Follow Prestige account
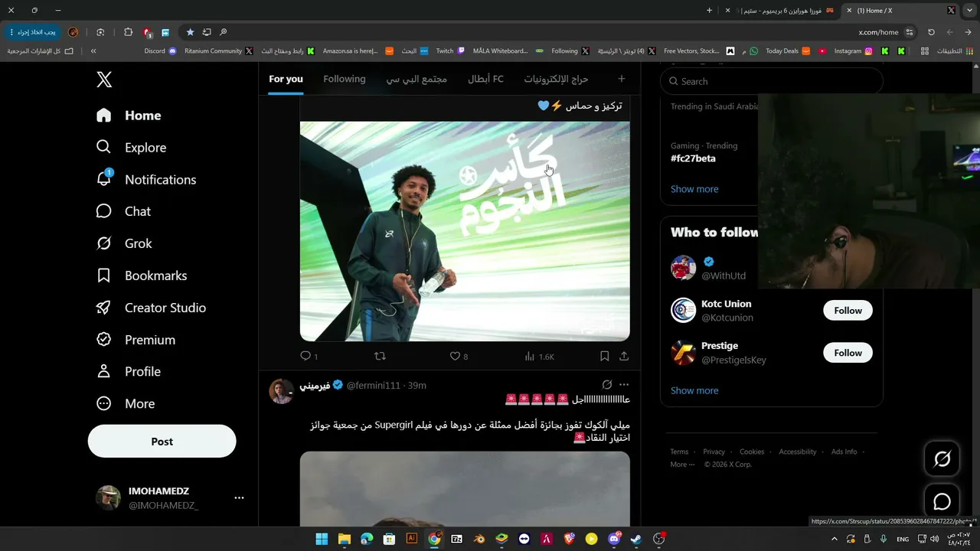Viewport: 980px width, 551px height. (848, 353)
